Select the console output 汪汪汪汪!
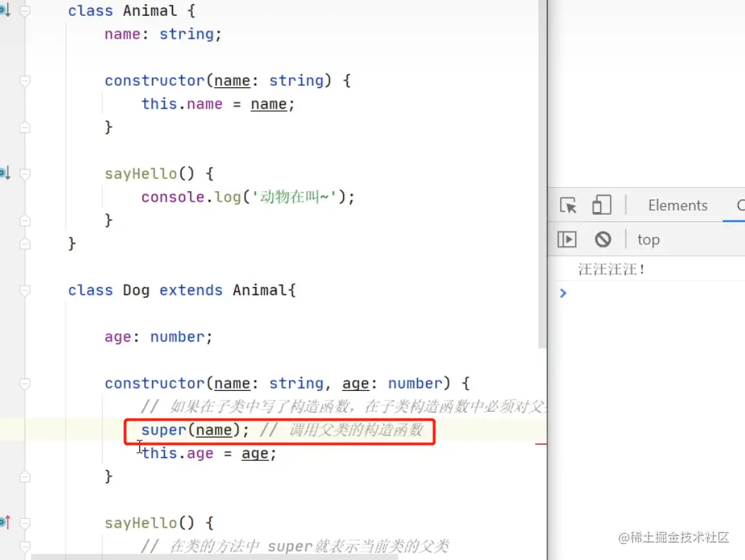745x560 pixels. pyautogui.click(x=611, y=270)
